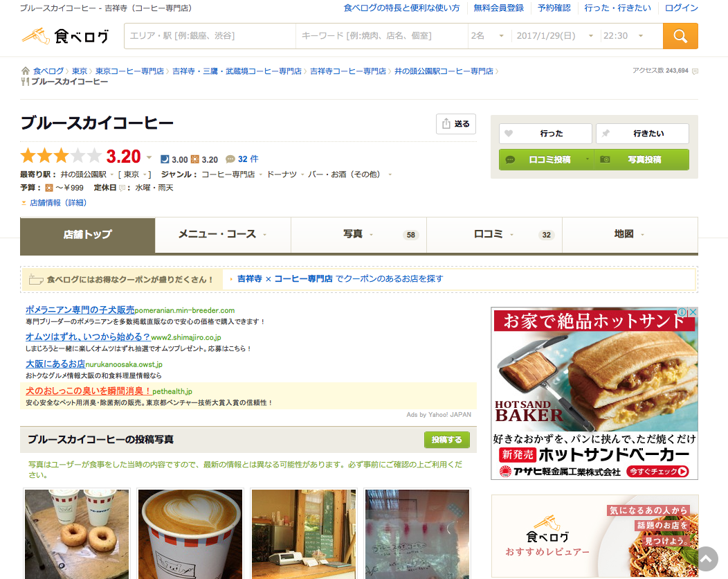Select the 店舗トップ tab
Viewport: 728px width, 579px height.
[x=88, y=235]
